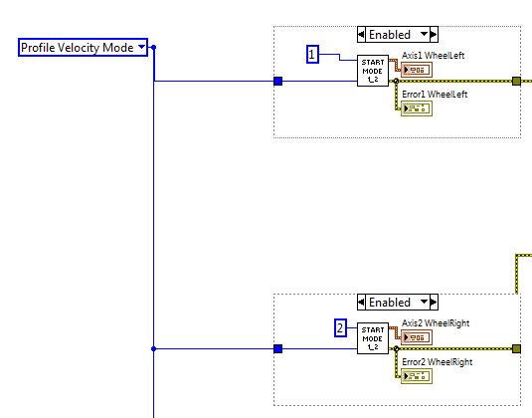
Task: Click the Axis1 WheelLeft label text
Action: 433,56
